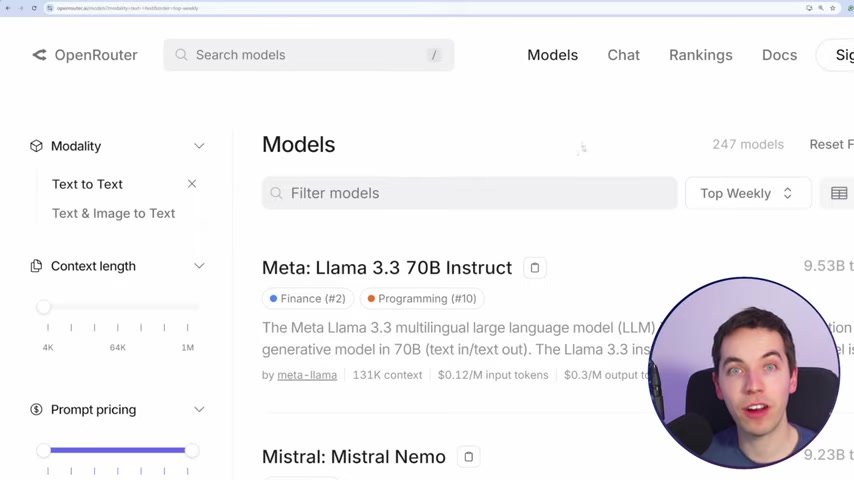Open the Top Weekly sort dropdown
This screenshot has width=854, height=480.
coord(747,193)
